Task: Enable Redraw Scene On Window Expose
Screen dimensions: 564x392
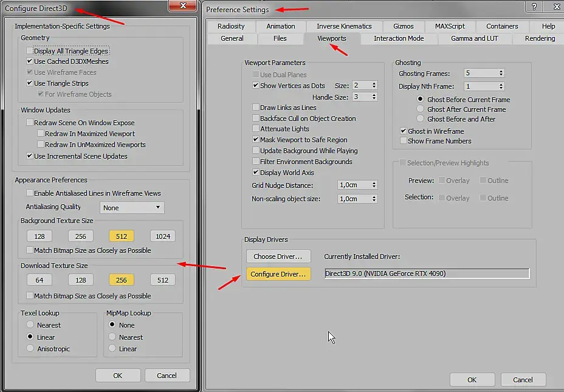Action: point(30,123)
